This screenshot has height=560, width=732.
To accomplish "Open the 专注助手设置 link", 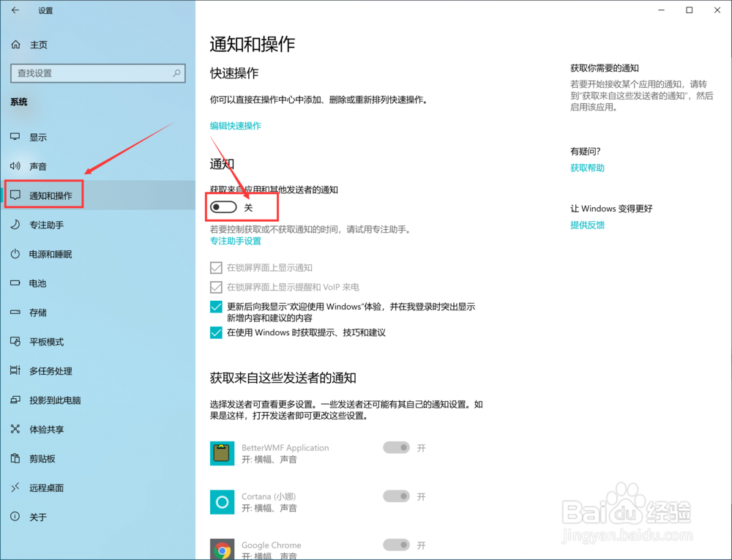I will (236, 239).
